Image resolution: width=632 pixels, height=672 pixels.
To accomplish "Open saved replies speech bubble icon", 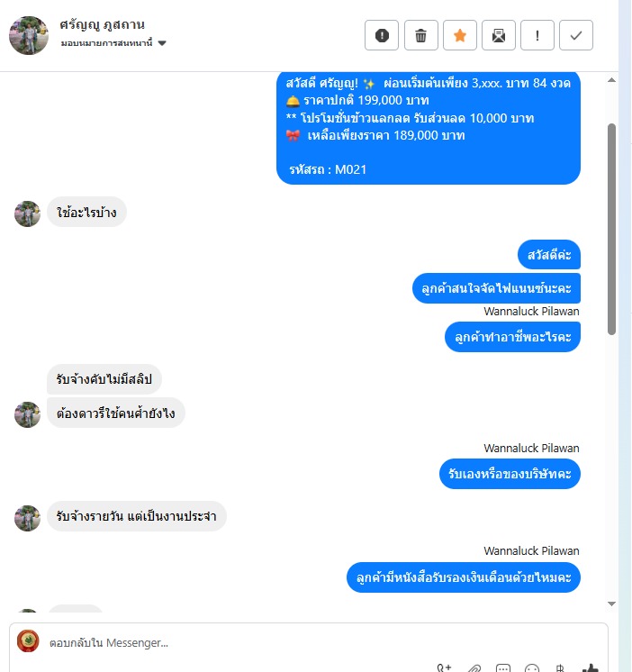I will click(x=503, y=667).
